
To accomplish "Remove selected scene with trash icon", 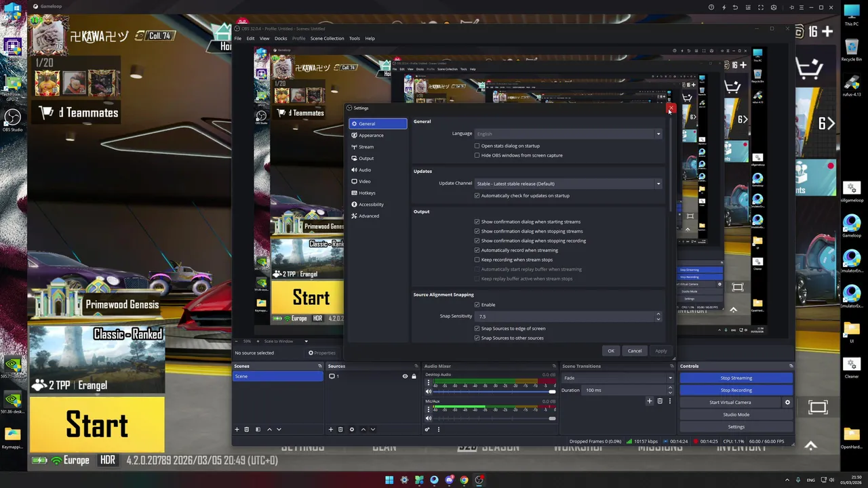I will click(246, 429).
